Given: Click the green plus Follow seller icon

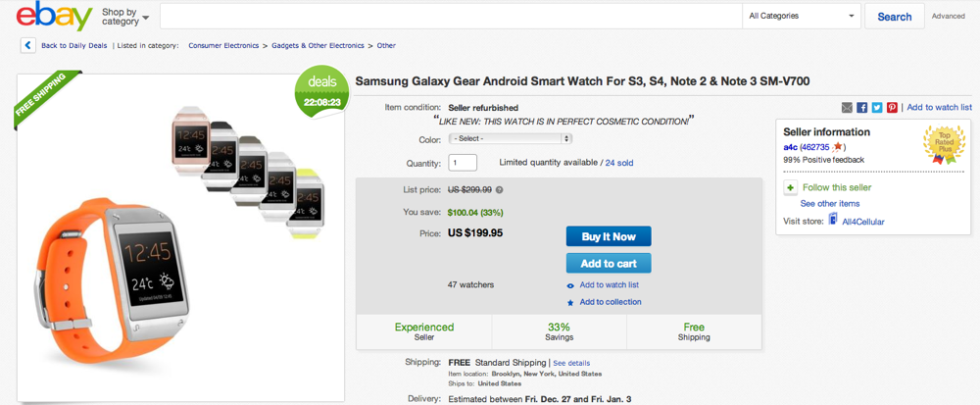Looking at the screenshot, I should [x=790, y=187].
